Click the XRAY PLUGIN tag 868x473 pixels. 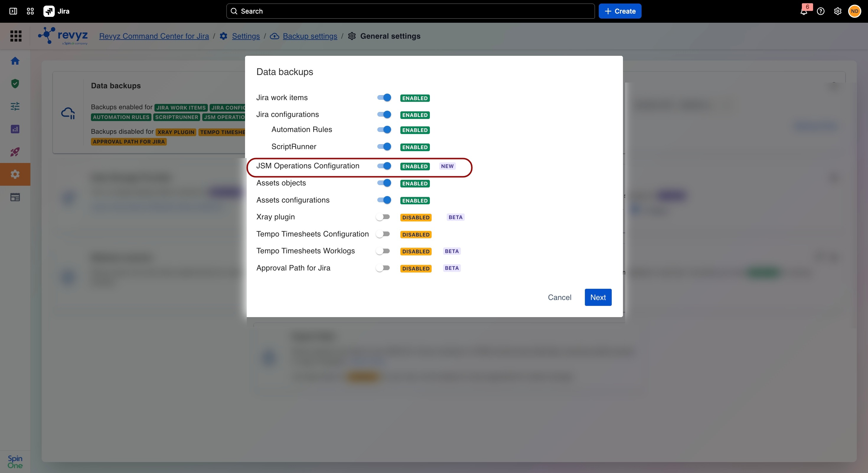(x=176, y=132)
